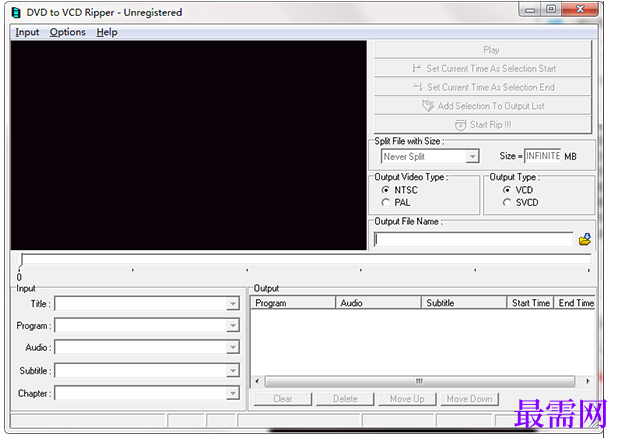
Task: Close the DVD to VCD Ripper window
Action: pos(580,9)
